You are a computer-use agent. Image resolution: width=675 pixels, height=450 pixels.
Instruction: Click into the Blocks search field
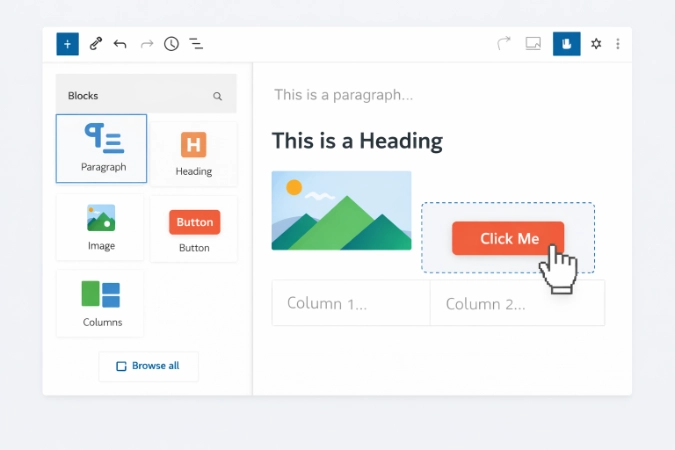tap(146, 93)
